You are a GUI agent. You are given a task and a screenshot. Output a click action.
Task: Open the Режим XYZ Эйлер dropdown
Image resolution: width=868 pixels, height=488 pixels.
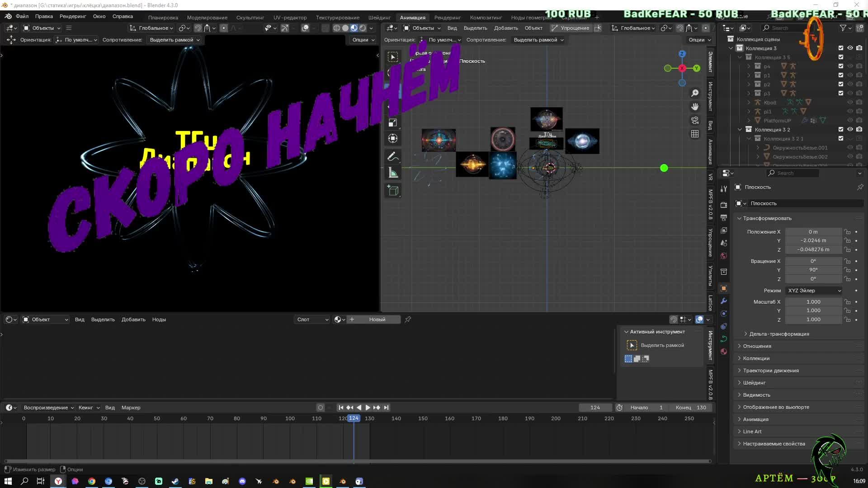tap(814, 291)
